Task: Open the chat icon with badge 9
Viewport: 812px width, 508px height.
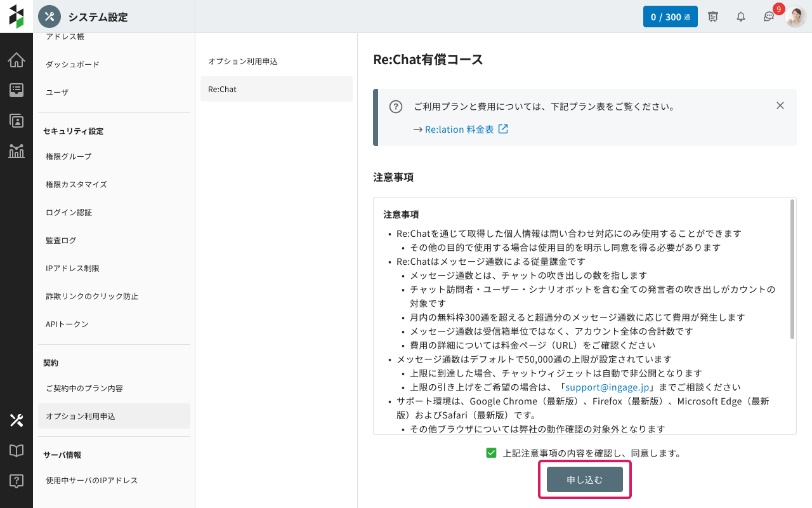Action: click(x=769, y=17)
